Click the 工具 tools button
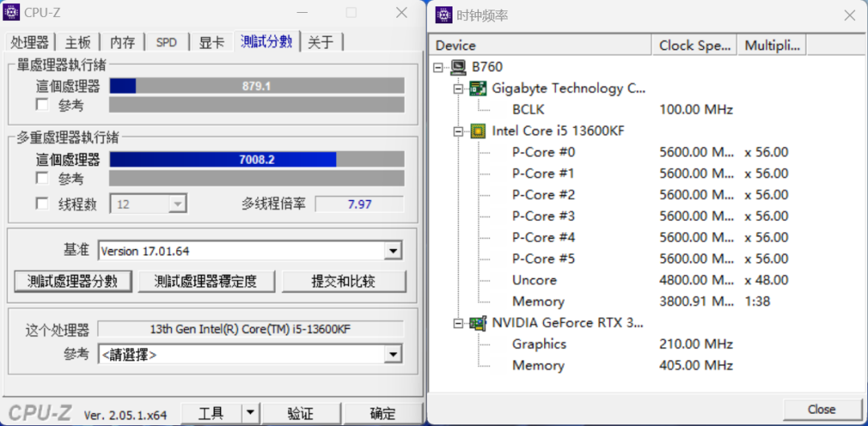The width and height of the screenshot is (868, 426). (211, 412)
